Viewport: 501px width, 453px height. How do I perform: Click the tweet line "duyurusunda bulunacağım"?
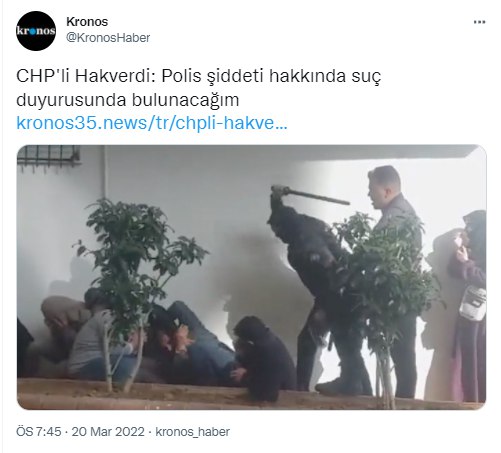(128, 100)
